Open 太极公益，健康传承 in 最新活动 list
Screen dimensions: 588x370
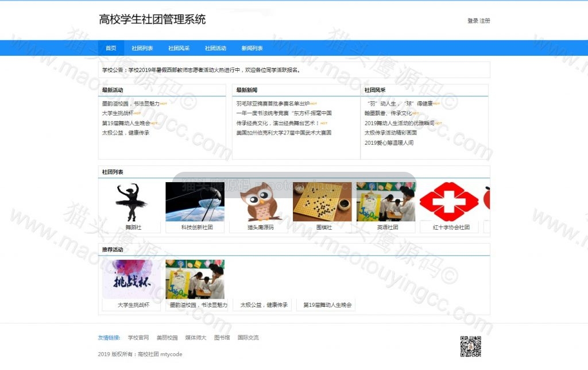(126, 133)
